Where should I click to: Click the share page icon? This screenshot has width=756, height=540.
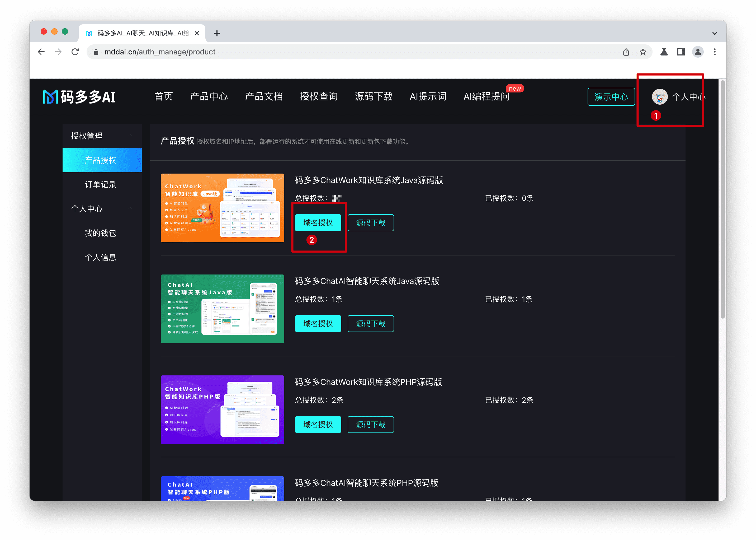tap(626, 52)
